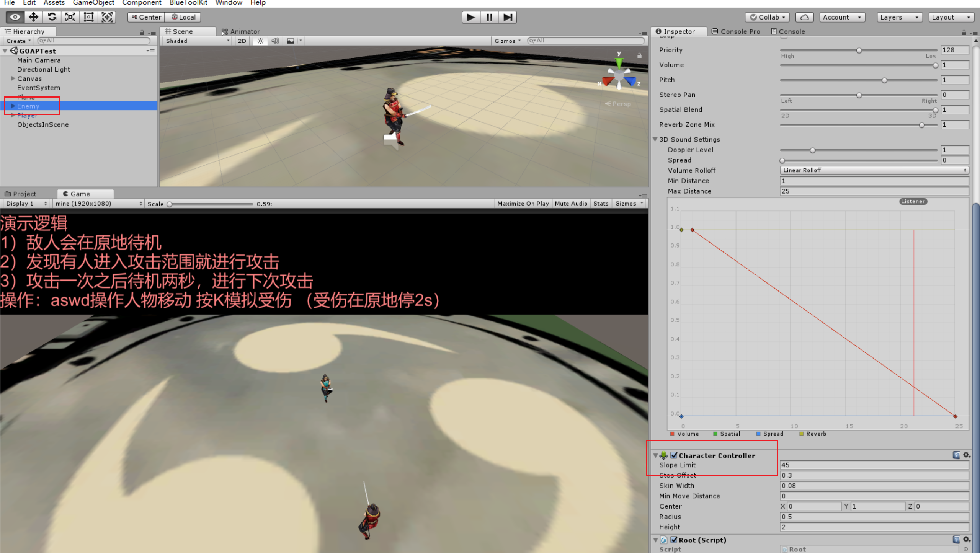
Task: Open scene effects image icon
Action: pos(291,41)
